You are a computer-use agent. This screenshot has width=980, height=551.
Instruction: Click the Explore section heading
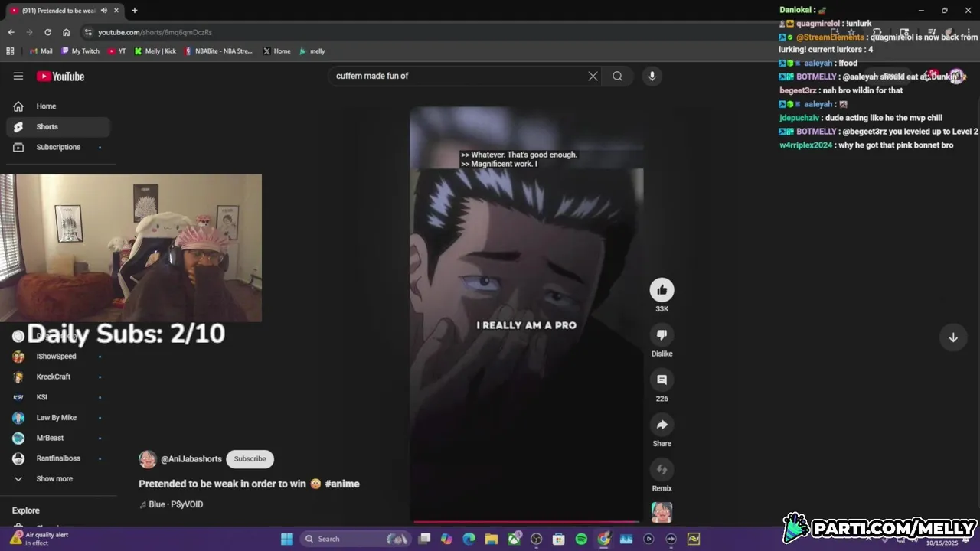coord(26,510)
